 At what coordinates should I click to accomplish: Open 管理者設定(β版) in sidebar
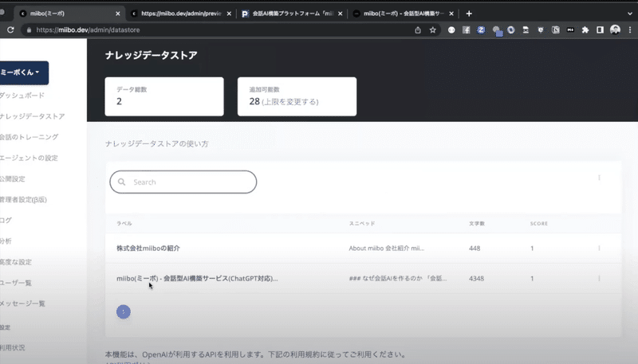point(23,199)
